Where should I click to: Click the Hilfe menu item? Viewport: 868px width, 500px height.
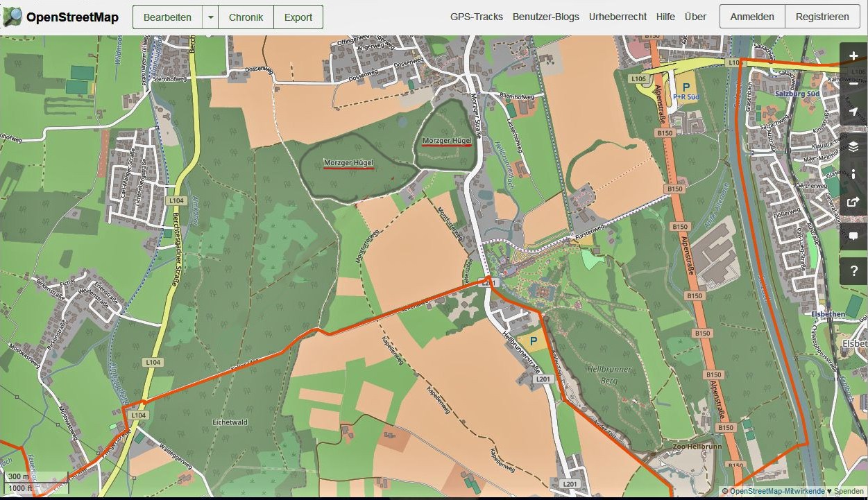[x=665, y=17]
